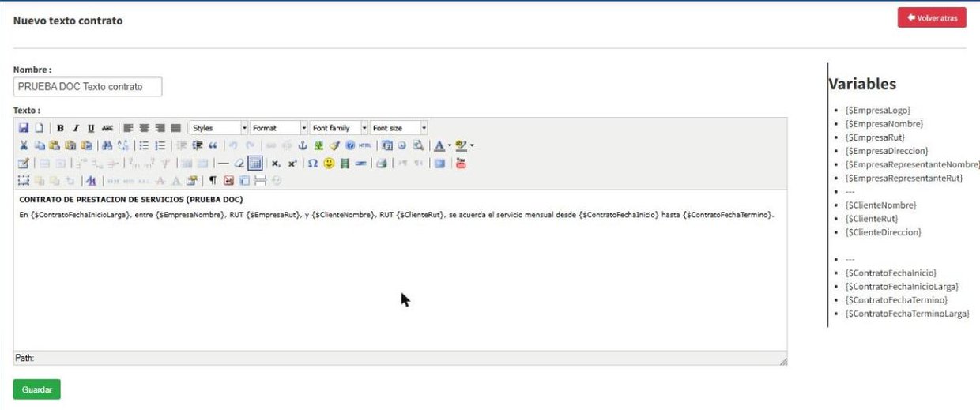Toggle fullscreen editor mode

click(x=439, y=164)
